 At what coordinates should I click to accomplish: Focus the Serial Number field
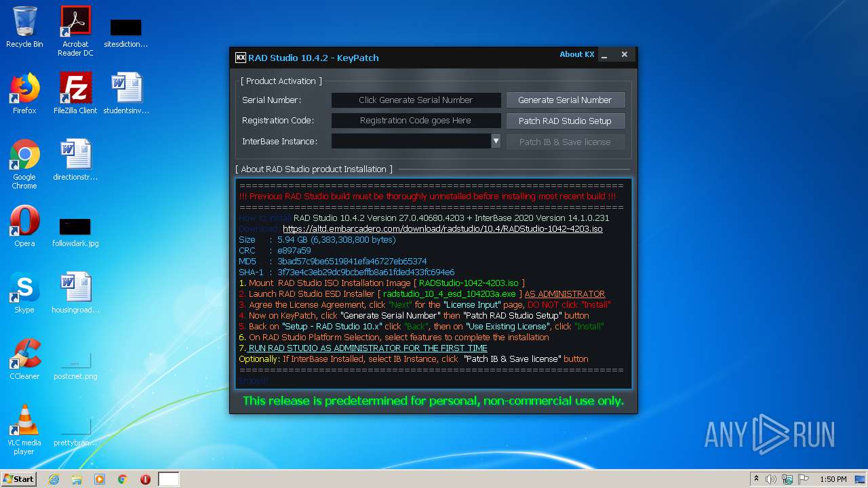(416, 100)
